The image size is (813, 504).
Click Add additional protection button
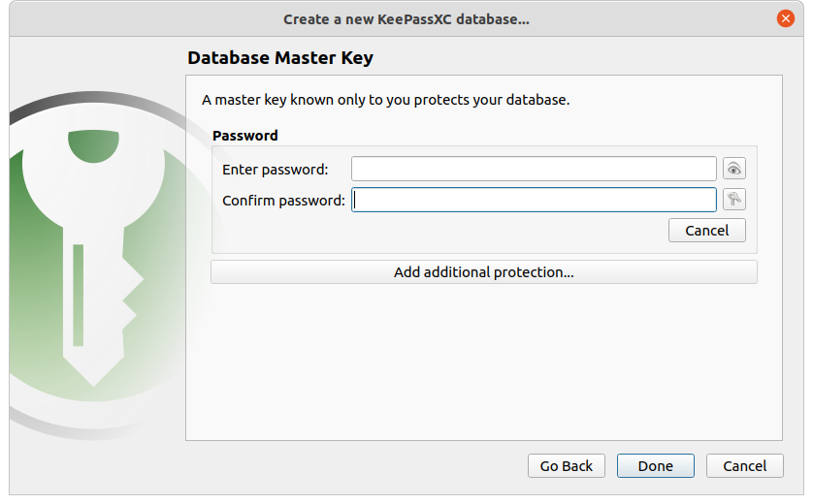coord(483,272)
